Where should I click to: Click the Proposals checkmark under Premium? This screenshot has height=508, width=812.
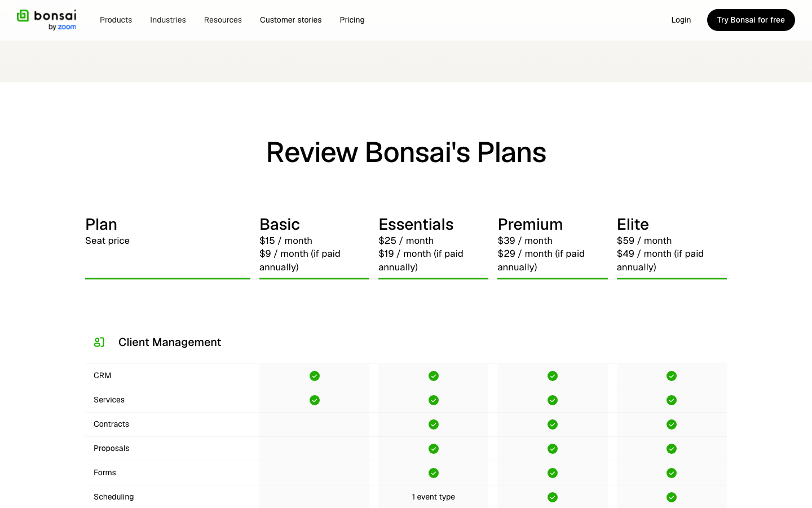(553, 449)
